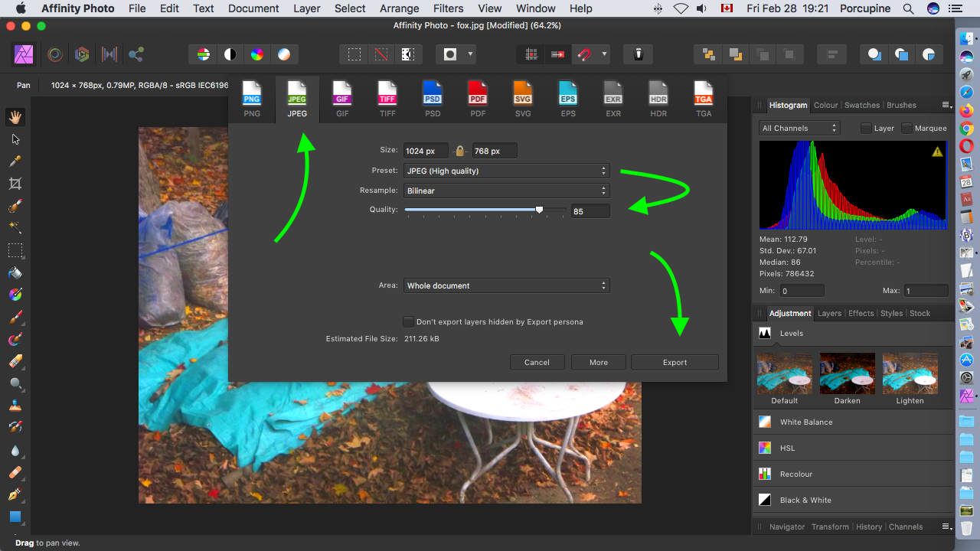Image resolution: width=980 pixels, height=551 pixels.
Task: Choose SVG export format icon
Action: [x=523, y=99]
